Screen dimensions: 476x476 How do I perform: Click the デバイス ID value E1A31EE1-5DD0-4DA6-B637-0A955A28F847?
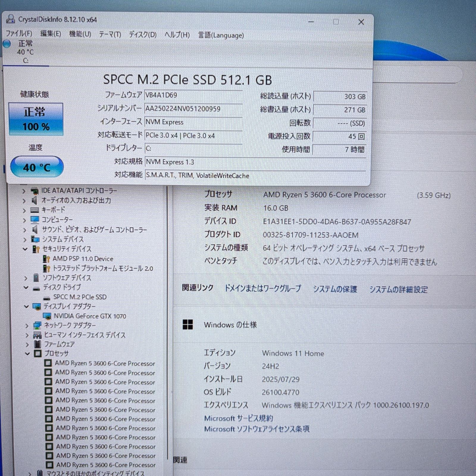click(337, 222)
